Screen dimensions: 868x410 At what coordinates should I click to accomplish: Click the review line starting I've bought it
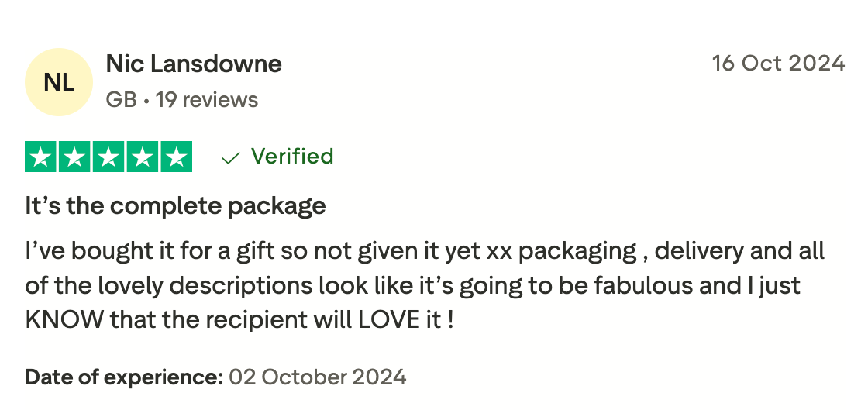(x=425, y=252)
